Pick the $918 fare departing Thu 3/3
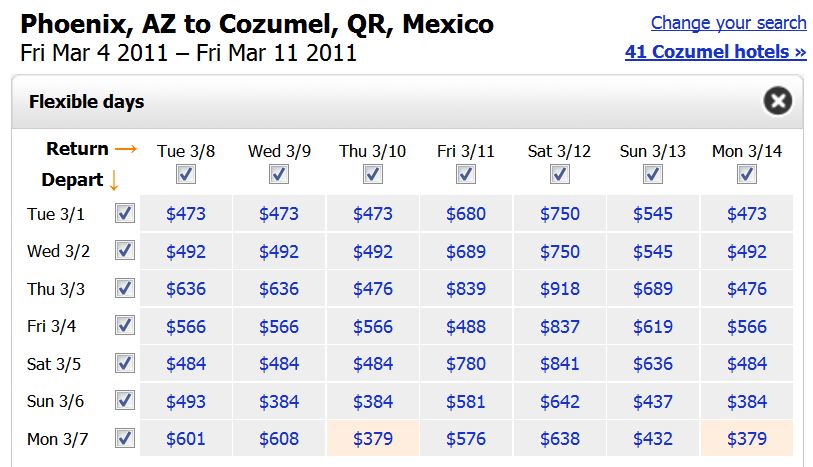 point(559,289)
